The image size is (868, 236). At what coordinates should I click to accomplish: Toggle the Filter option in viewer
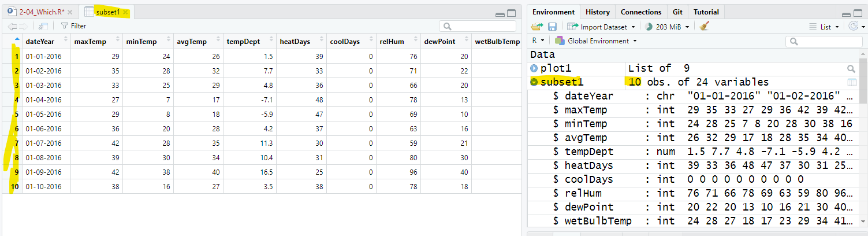73,26
